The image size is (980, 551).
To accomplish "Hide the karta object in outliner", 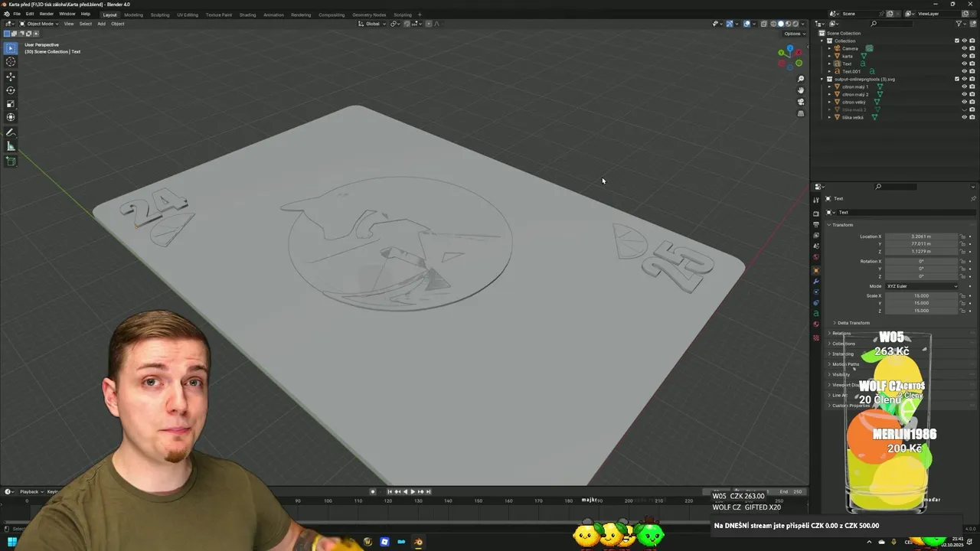I will [965, 56].
